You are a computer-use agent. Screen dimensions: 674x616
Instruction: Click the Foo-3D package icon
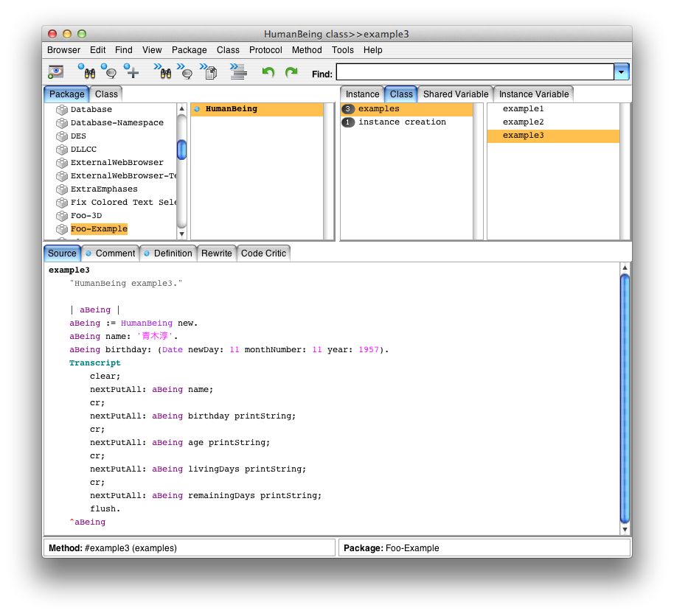click(x=62, y=216)
